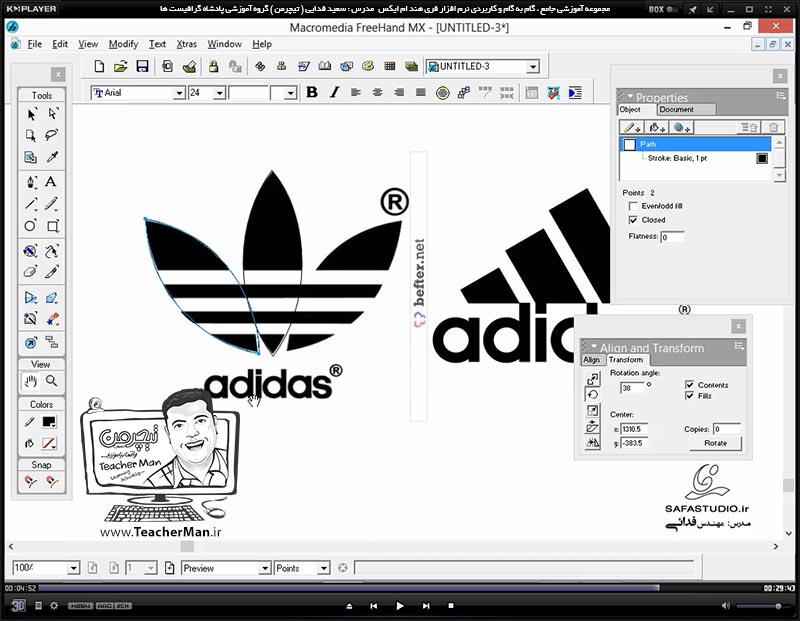Create a new document from toolbar
Viewport: 800px width, 621px height.
coord(99,66)
